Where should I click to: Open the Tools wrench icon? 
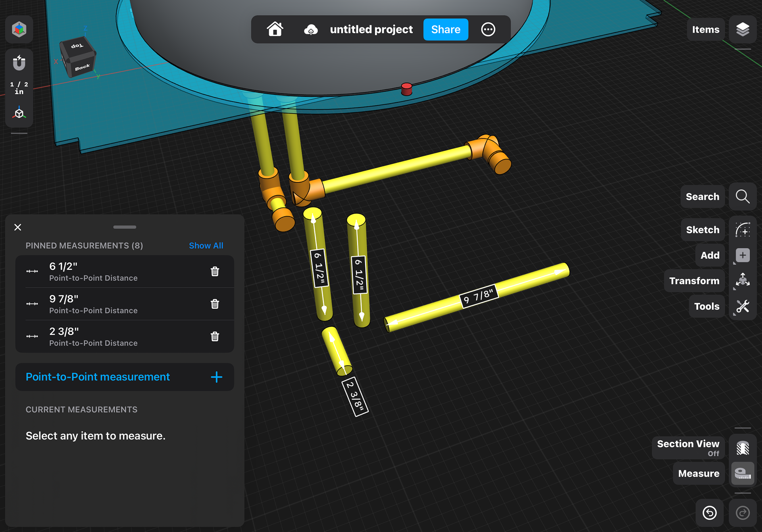pyautogui.click(x=743, y=306)
